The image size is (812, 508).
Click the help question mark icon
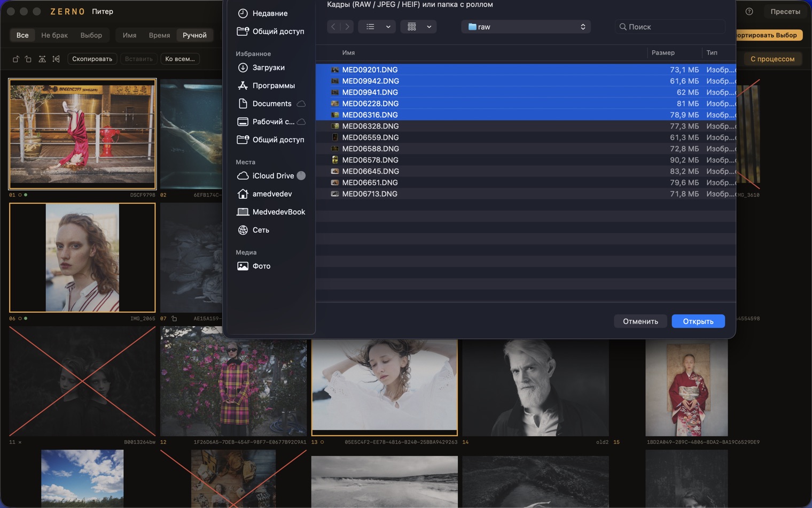[749, 11]
